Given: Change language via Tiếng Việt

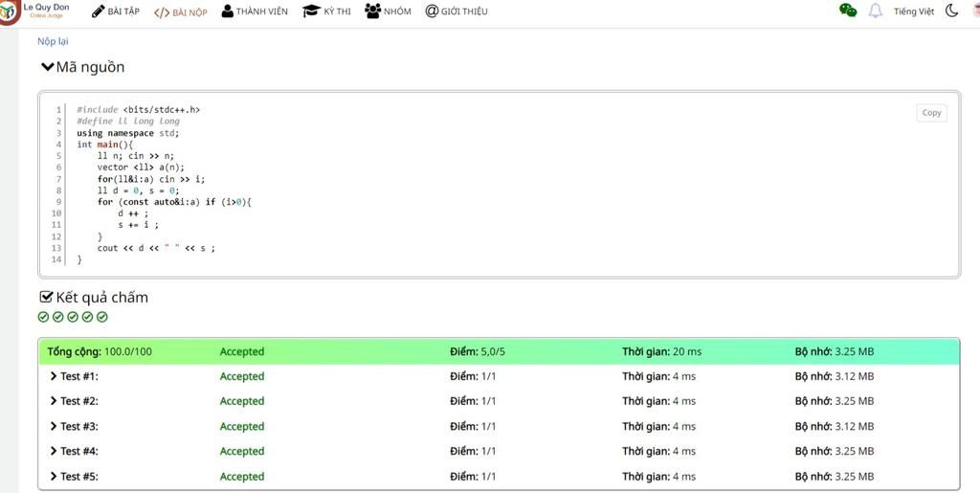Looking at the screenshot, I should (914, 11).
